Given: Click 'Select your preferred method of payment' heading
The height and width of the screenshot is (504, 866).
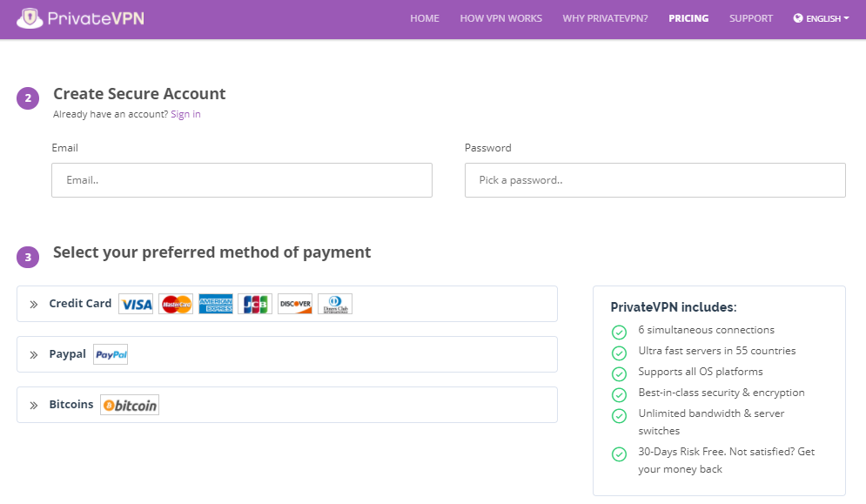Looking at the screenshot, I should pyautogui.click(x=212, y=252).
